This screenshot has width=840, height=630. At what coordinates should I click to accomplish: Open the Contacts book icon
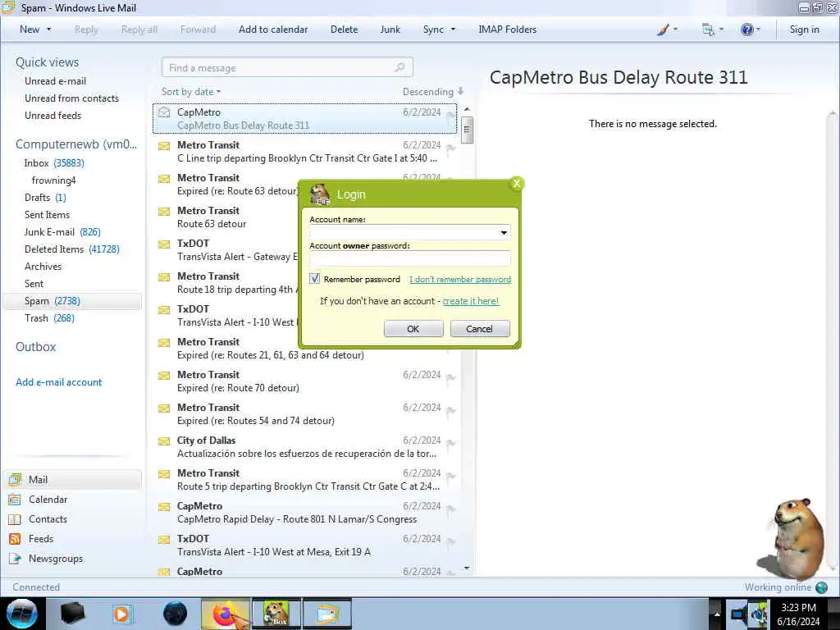(15, 519)
